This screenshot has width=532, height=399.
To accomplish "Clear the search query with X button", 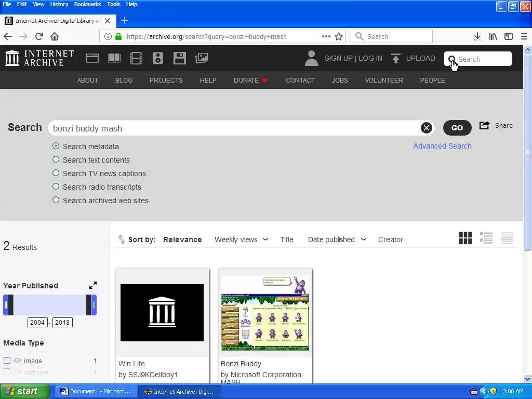I will point(427,128).
